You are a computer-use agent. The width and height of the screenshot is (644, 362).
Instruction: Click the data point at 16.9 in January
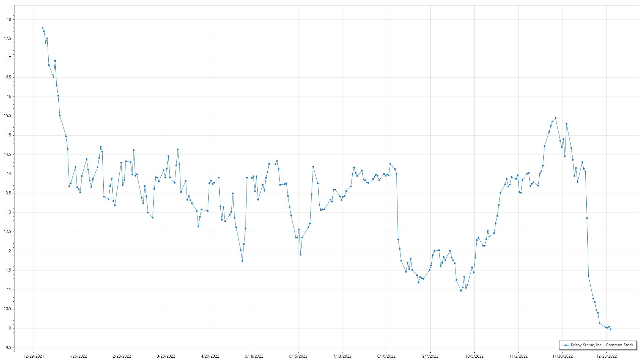click(55, 61)
